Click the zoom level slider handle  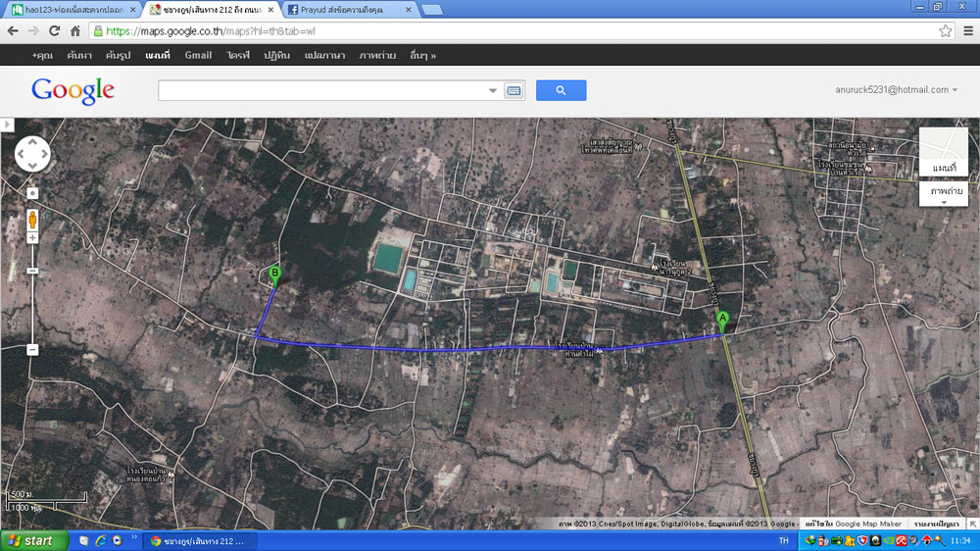click(32, 271)
